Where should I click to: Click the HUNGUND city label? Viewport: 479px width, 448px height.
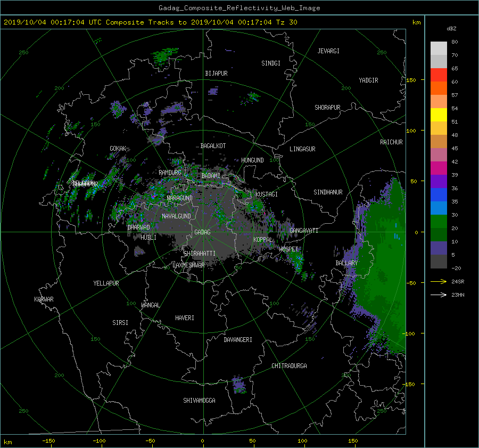[252, 160]
